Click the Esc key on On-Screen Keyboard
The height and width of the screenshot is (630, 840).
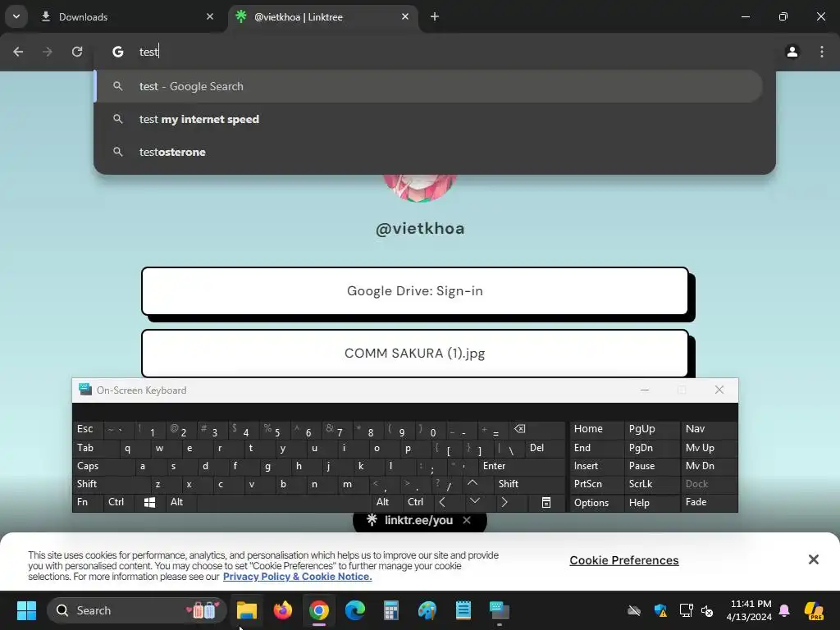point(88,430)
